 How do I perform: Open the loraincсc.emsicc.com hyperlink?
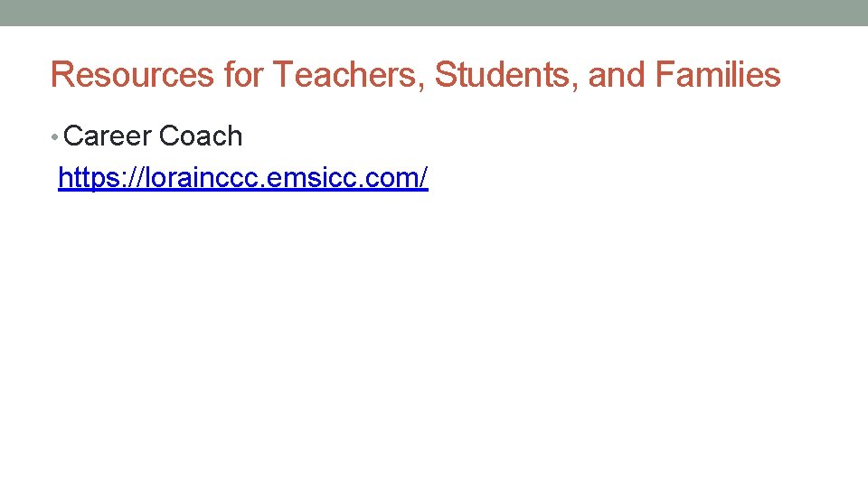click(242, 179)
